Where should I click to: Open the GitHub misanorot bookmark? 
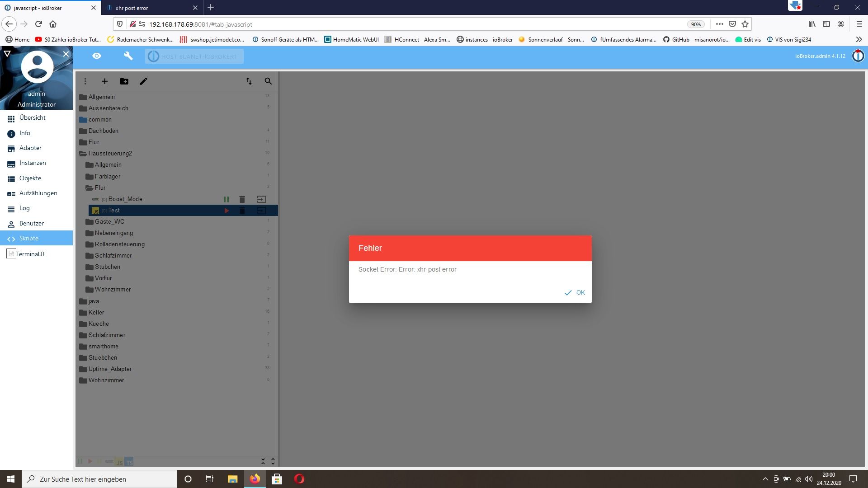pyautogui.click(x=696, y=40)
